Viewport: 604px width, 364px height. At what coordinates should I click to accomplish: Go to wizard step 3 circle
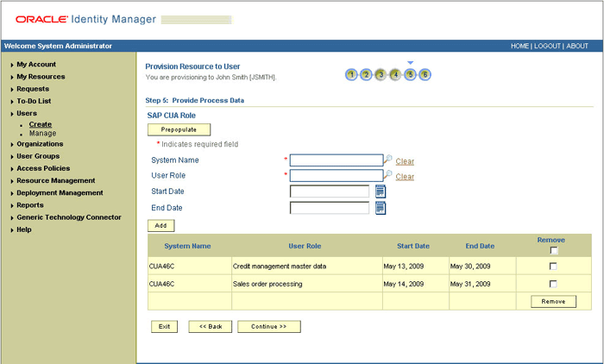coord(381,74)
